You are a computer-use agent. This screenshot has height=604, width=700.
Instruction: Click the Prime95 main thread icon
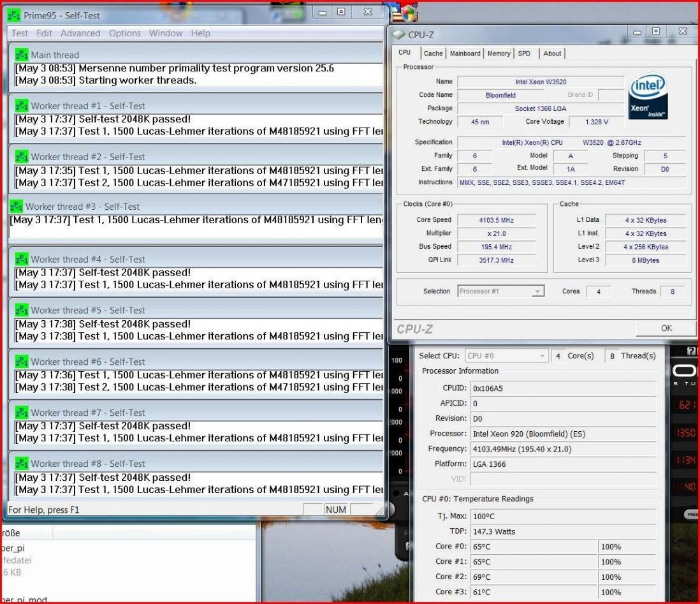22,54
